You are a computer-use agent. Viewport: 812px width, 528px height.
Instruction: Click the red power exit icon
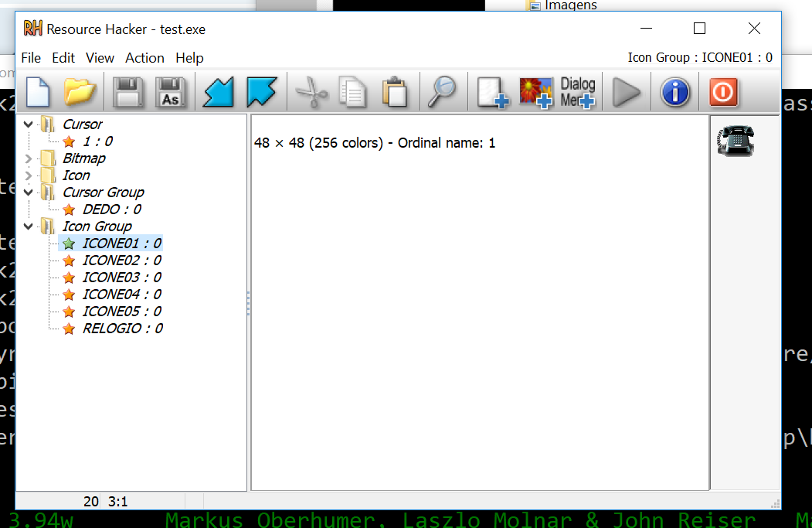click(x=723, y=93)
